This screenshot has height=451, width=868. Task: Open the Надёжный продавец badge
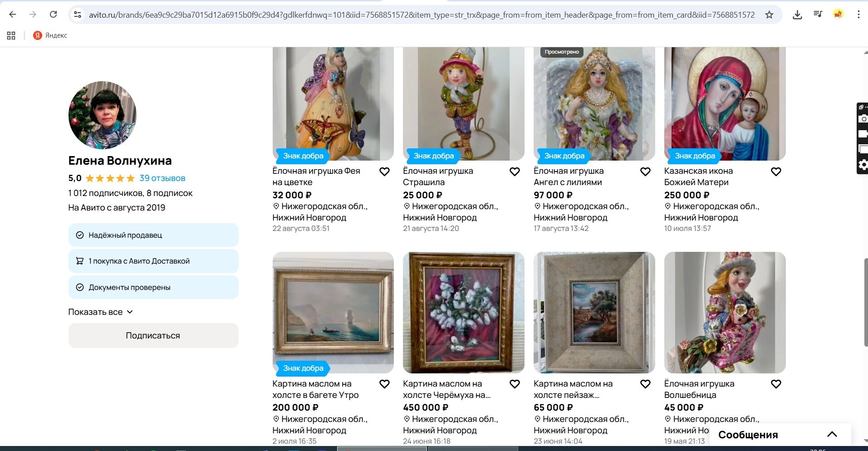[153, 235]
